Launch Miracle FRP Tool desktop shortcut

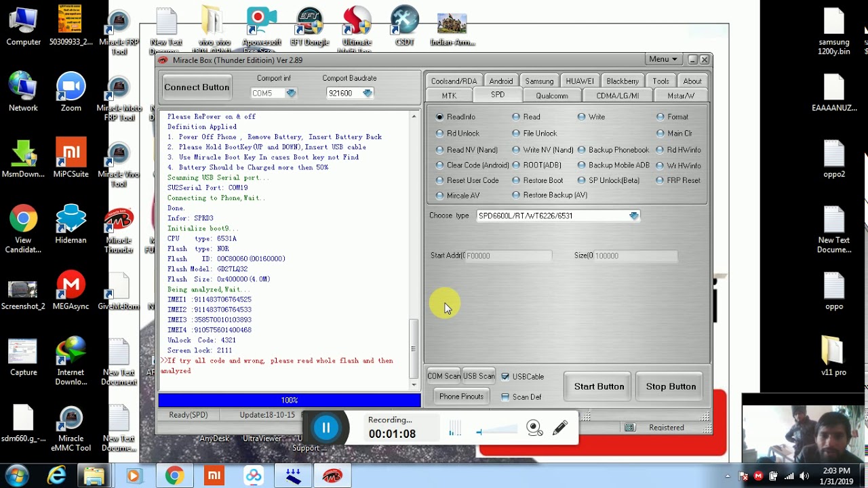coord(119,32)
